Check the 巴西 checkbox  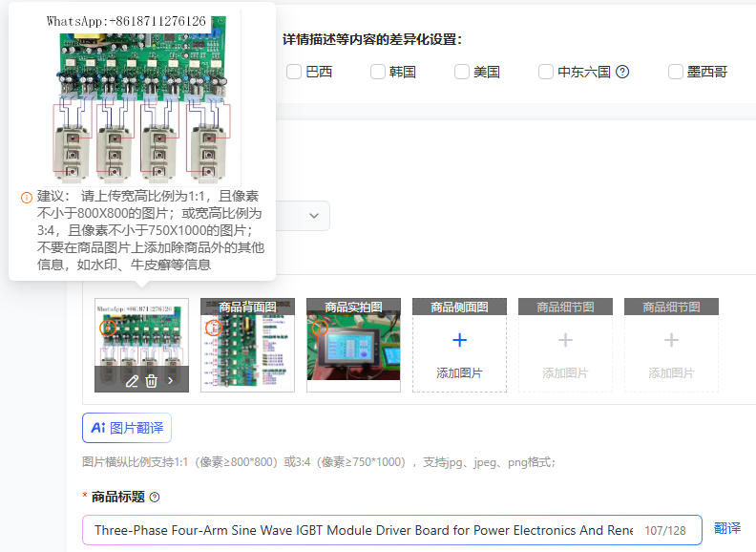tap(294, 72)
